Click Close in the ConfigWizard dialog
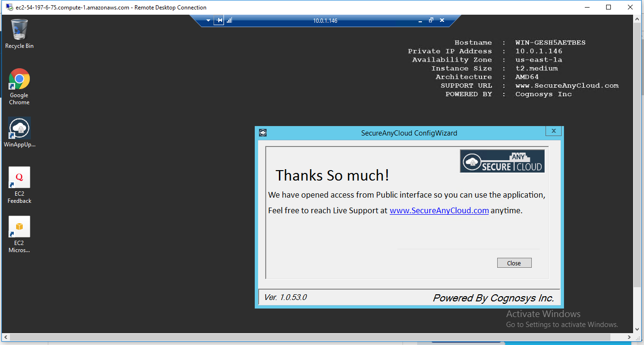Screen dimensions: 644x345 514,263
